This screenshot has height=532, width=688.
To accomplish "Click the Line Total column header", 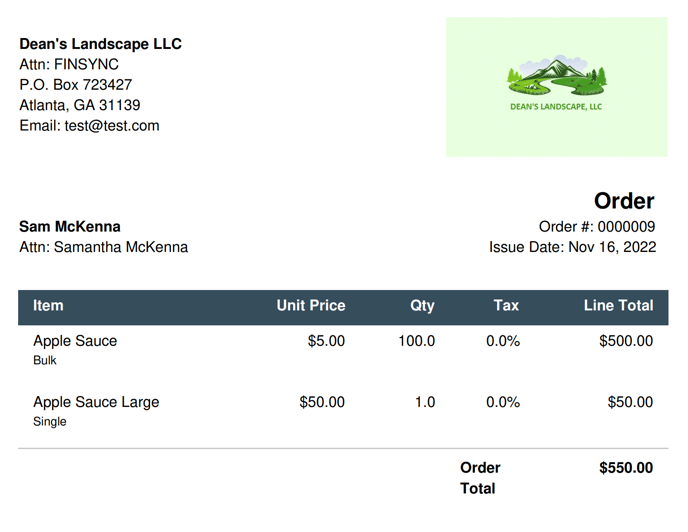I will coord(618,306).
